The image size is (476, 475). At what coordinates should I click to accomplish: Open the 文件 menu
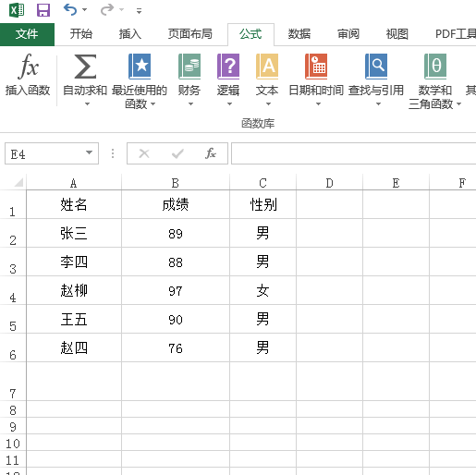(x=27, y=34)
